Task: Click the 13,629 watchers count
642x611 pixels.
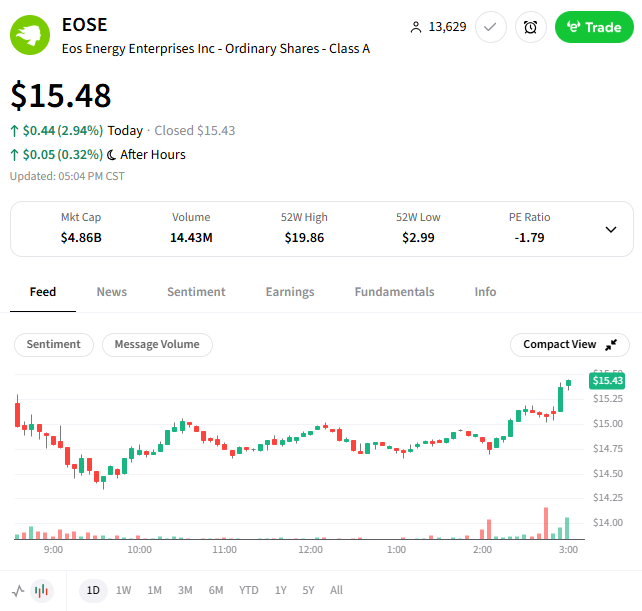Action: pos(447,27)
